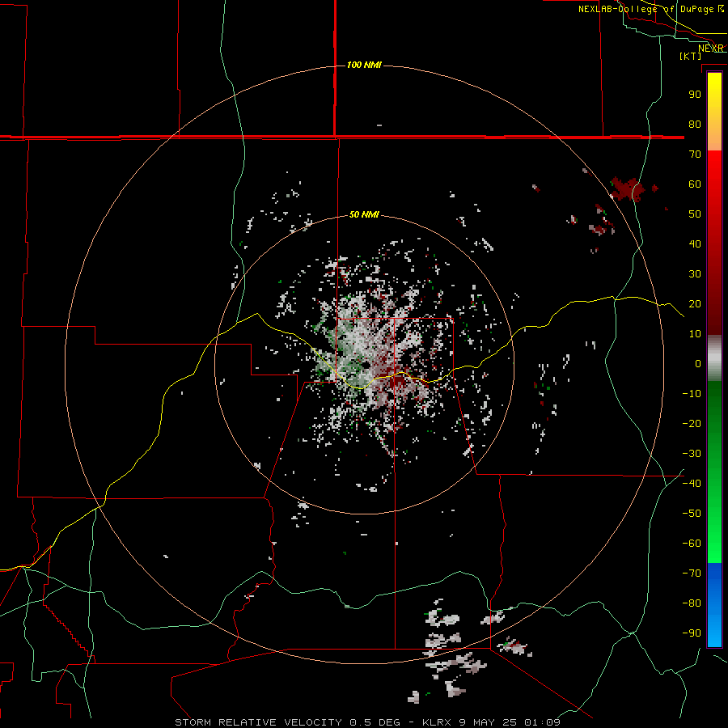
Task: Click the 40 value on velocity scale
Action: [695, 243]
